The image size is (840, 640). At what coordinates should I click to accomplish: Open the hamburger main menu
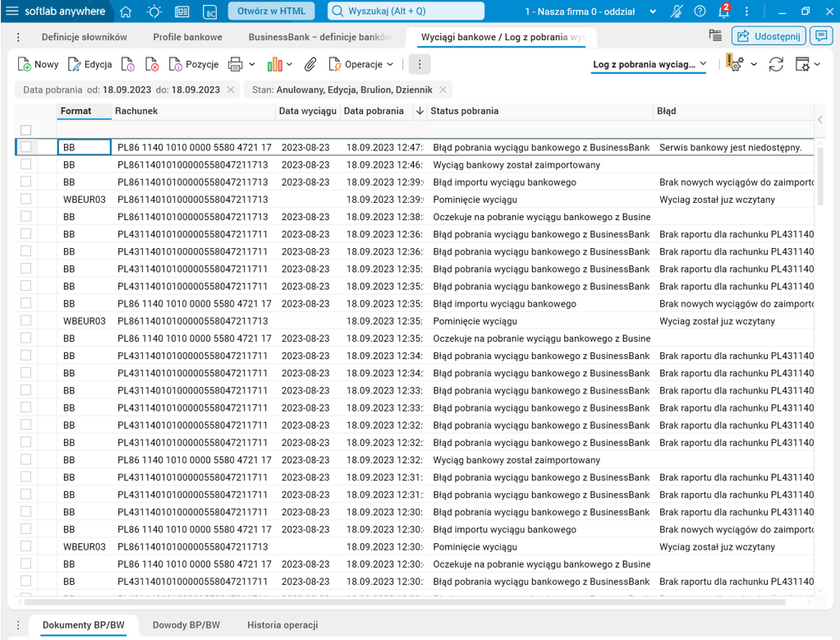click(x=11, y=12)
